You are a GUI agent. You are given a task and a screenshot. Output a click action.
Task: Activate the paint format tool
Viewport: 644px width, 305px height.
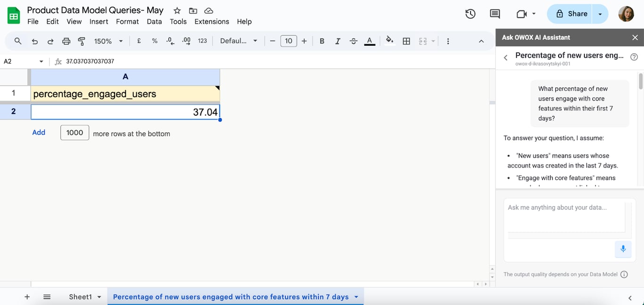(x=82, y=41)
